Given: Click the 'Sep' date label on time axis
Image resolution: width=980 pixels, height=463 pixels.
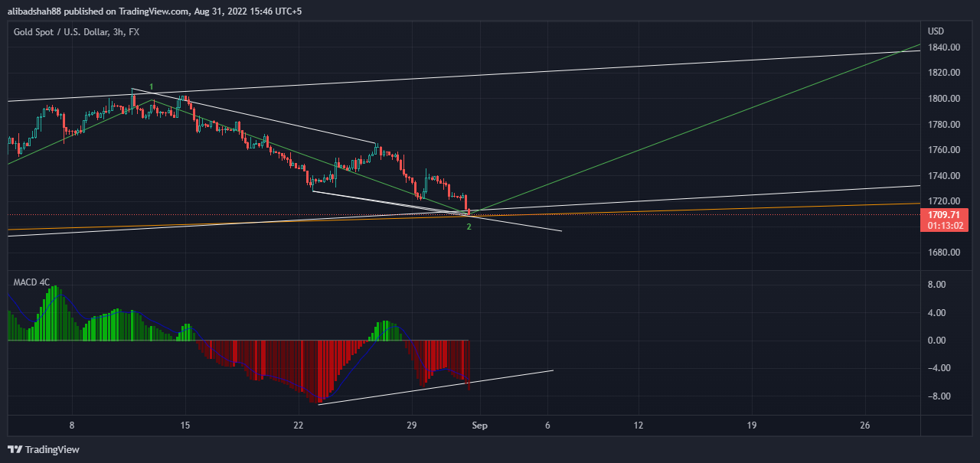Looking at the screenshot, I should tap(479, 426).
